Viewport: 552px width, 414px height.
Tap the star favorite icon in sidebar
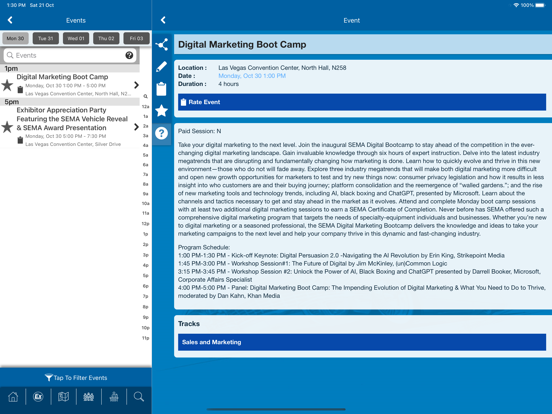click(x=162, y=111)
